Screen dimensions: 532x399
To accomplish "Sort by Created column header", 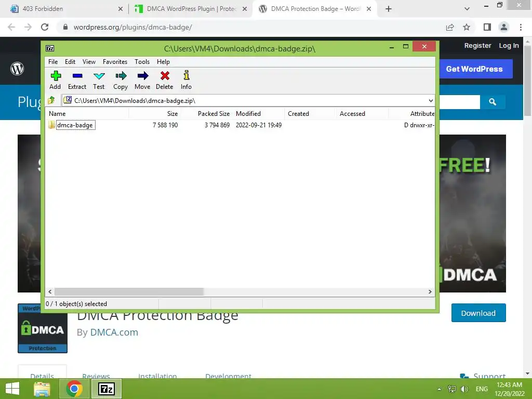I will coord(311,114).
